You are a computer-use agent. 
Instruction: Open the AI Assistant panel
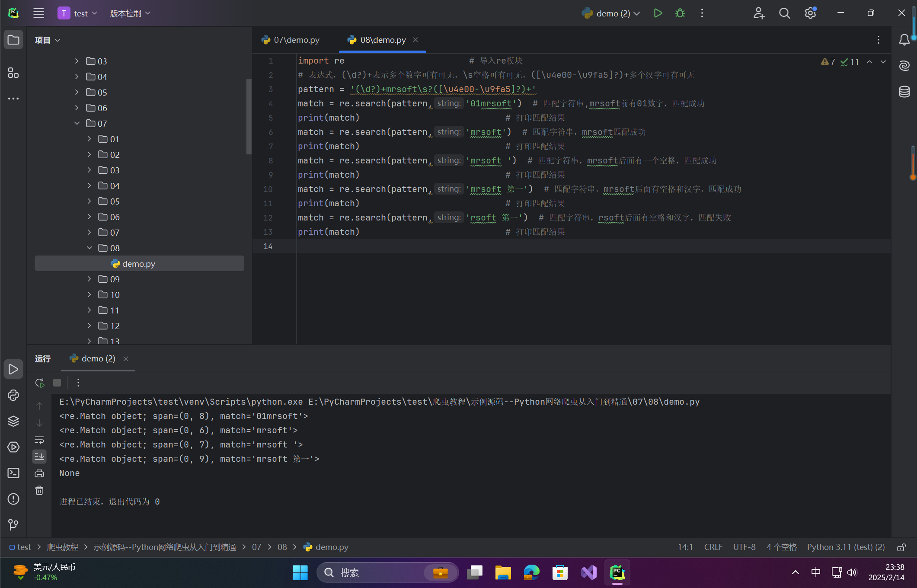[904, 66]
